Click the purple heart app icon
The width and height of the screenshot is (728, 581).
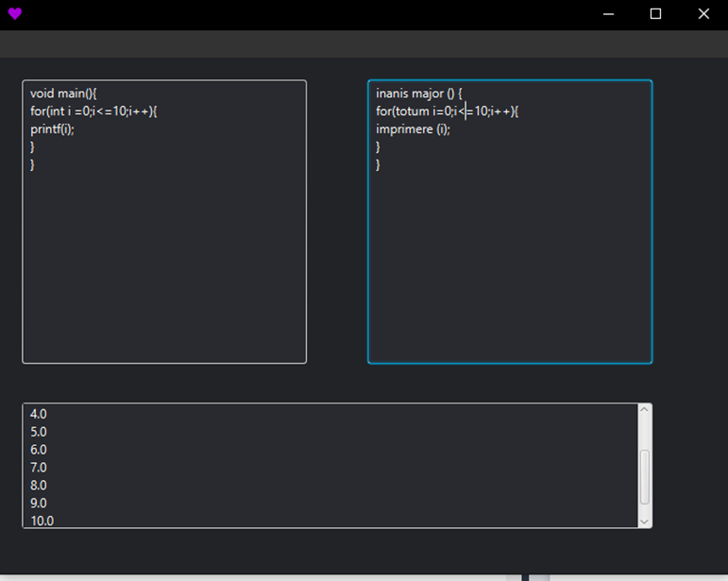coord(15,14)
